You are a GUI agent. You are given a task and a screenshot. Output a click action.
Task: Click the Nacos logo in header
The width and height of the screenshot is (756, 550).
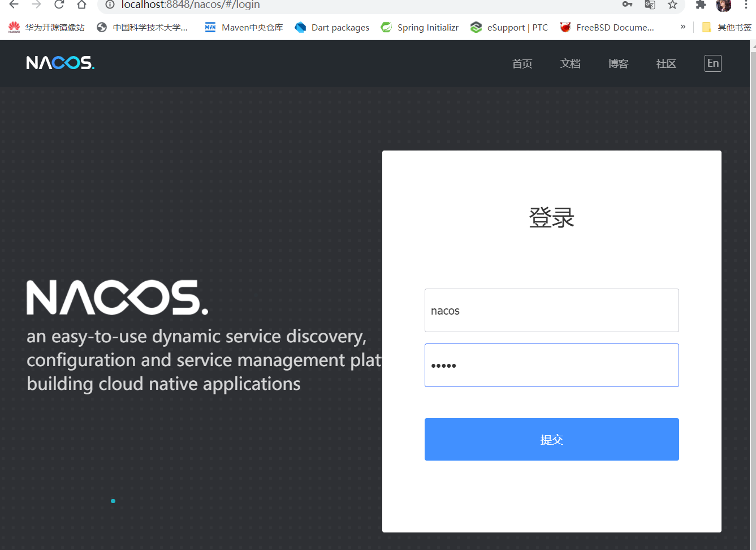click(x=61, y=63)
